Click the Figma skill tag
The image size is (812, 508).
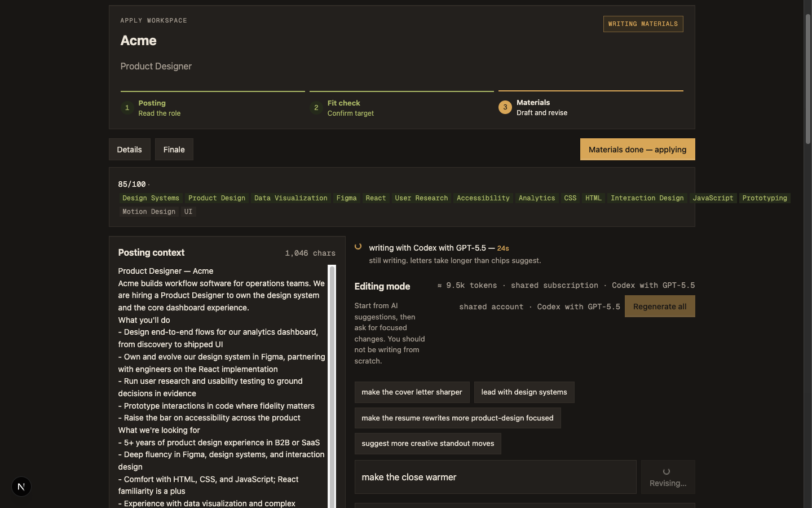point(347,198)
